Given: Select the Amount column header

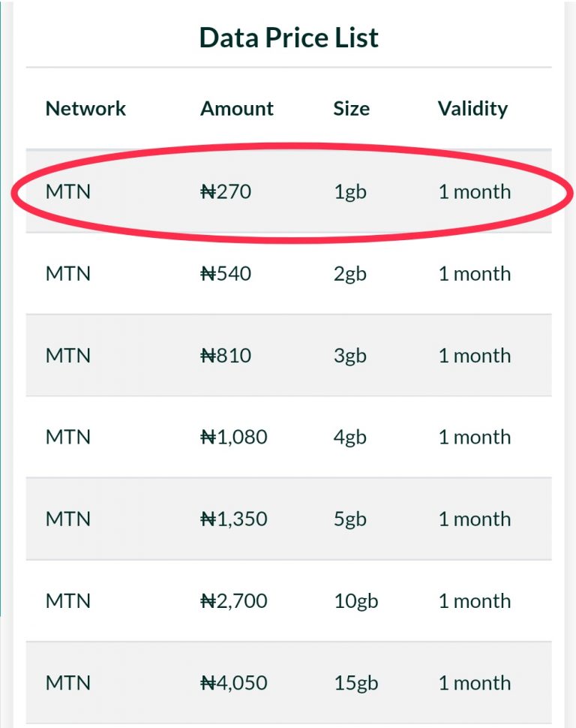Looking at the screenshot, I should coord(237,109).
